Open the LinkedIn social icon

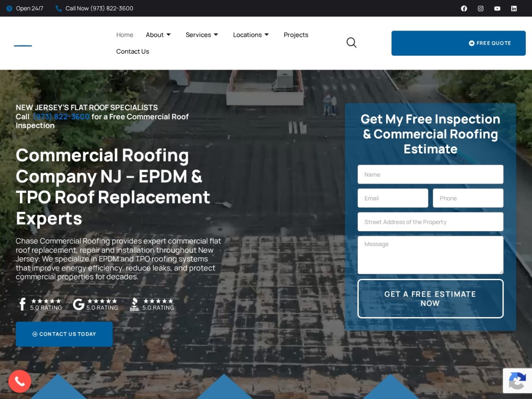(514, 8)
